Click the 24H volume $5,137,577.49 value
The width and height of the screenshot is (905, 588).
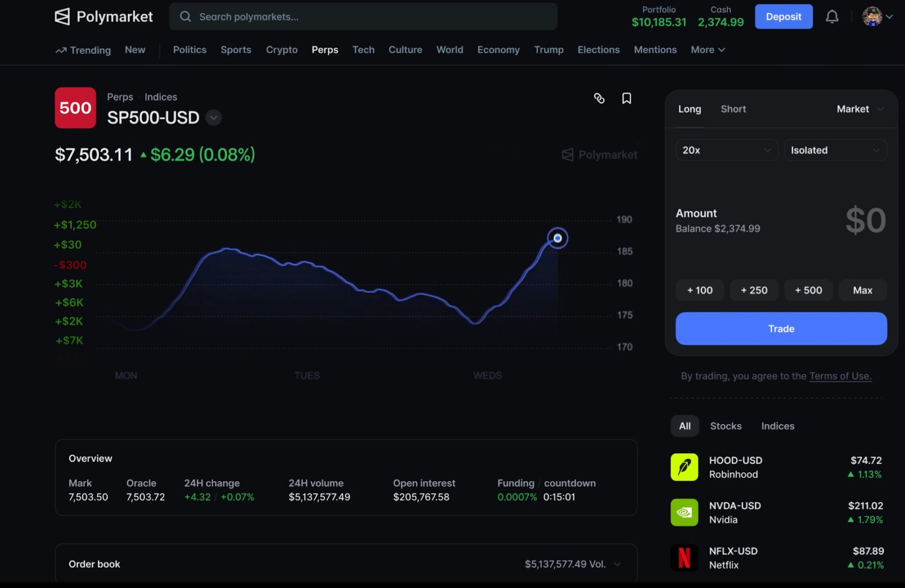319,497
